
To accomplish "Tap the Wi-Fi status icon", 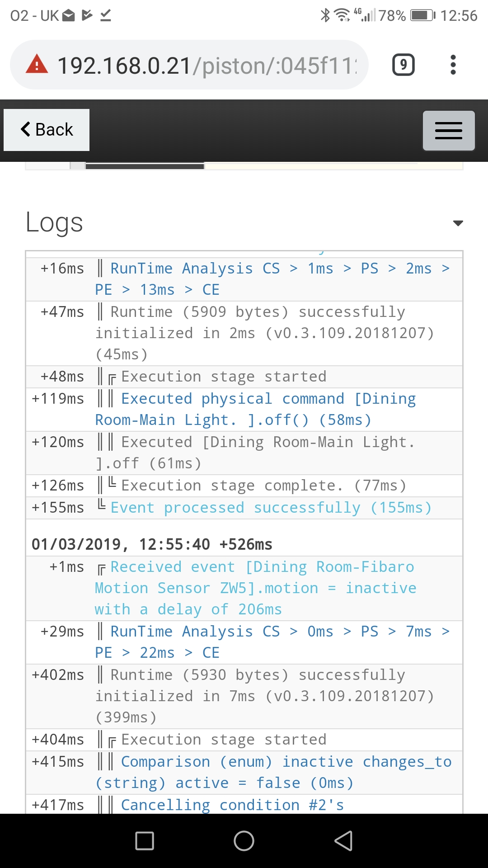I will [x=342, y=16].
